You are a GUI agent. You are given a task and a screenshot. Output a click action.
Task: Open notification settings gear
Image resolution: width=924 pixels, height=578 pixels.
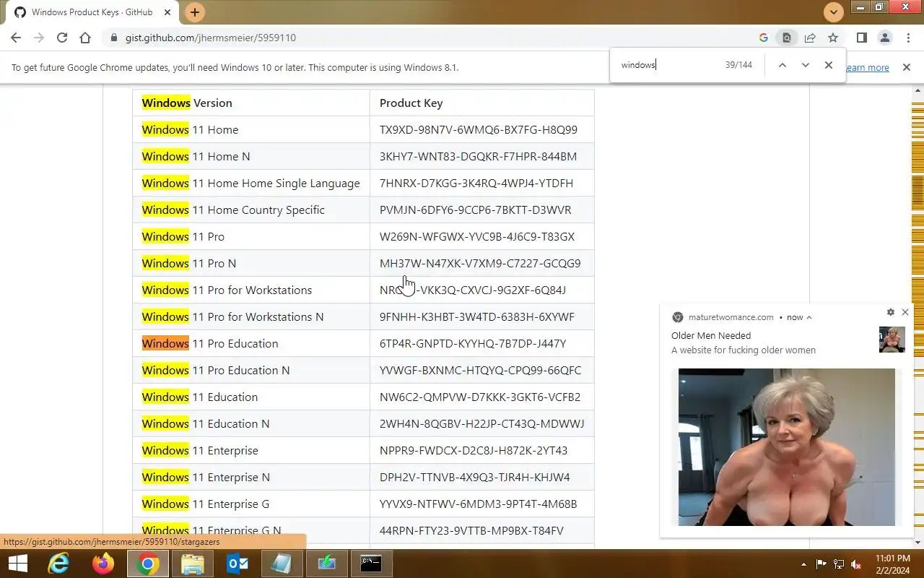(890, 312)
